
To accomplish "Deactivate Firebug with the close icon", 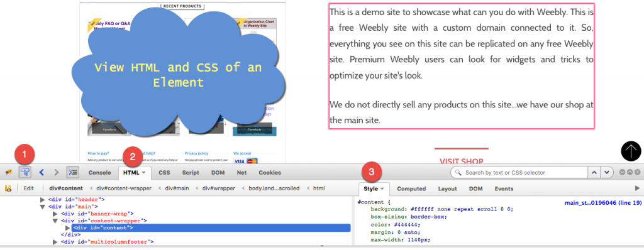I will 637,172.
